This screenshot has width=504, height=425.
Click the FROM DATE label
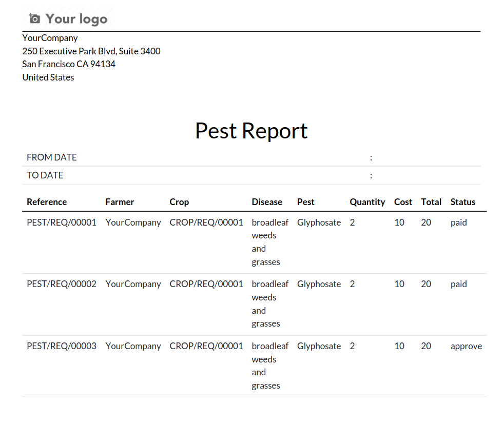click(x=52, y=157)
